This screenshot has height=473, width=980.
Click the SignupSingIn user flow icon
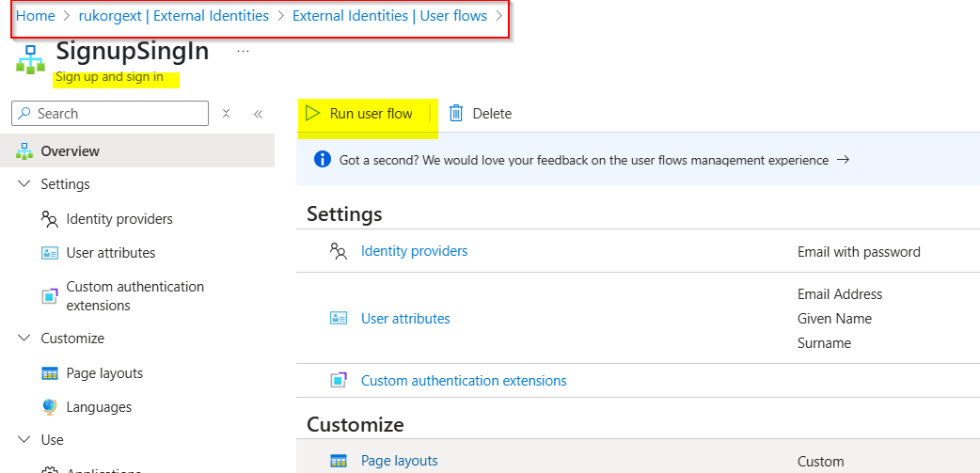[30, 60]
